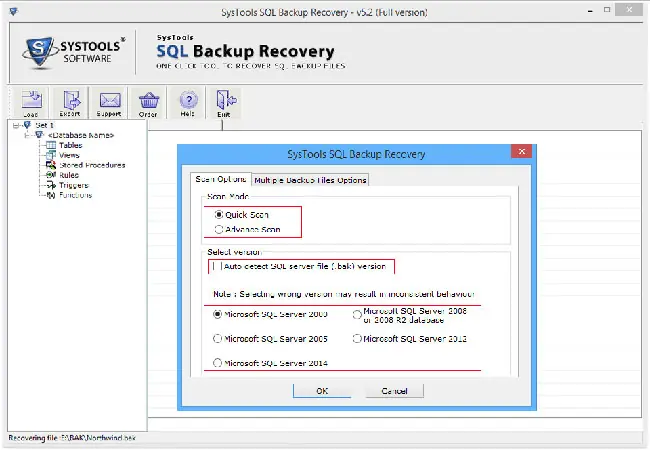This screenshot has width=650, height=450.
Task: Select the Rules tree item
Action: (69, 175)
